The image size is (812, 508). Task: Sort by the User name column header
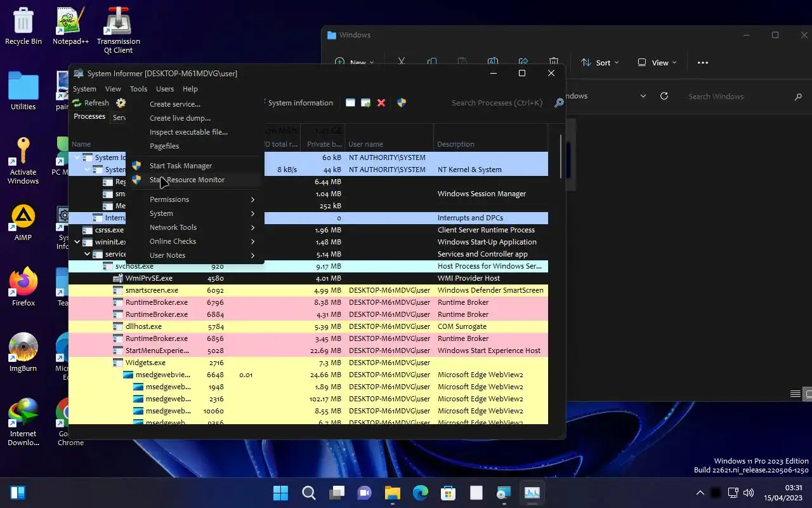click(x=389, y=144)
